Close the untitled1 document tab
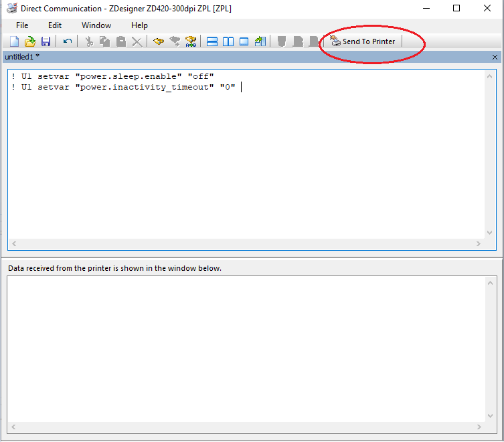Viewport: 504px width, 442px height. 495,58
